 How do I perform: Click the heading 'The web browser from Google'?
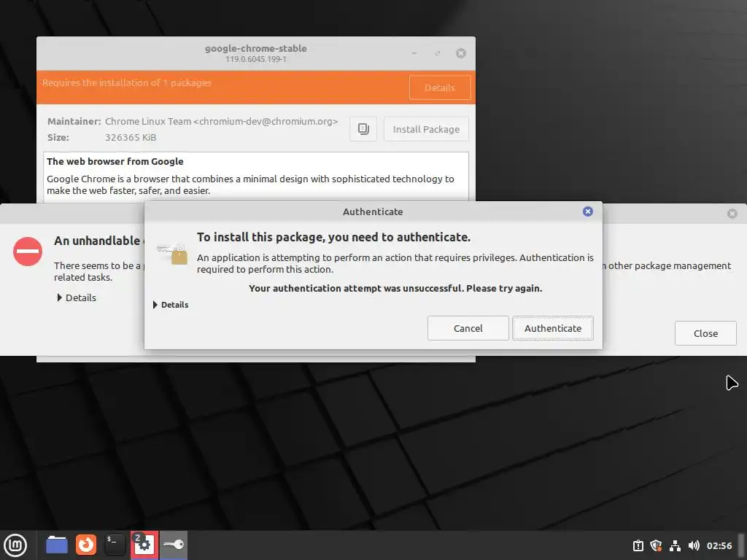[x=115, y=161]
